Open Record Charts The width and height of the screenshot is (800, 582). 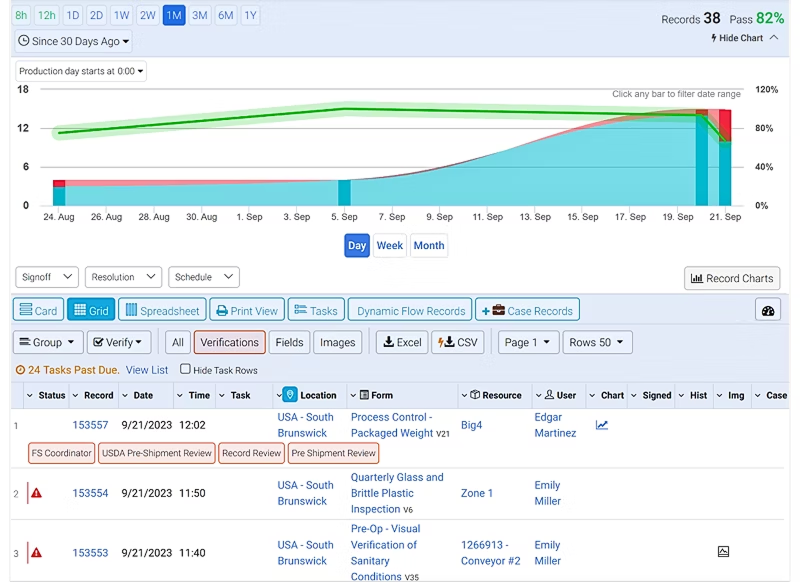[731, 277]
